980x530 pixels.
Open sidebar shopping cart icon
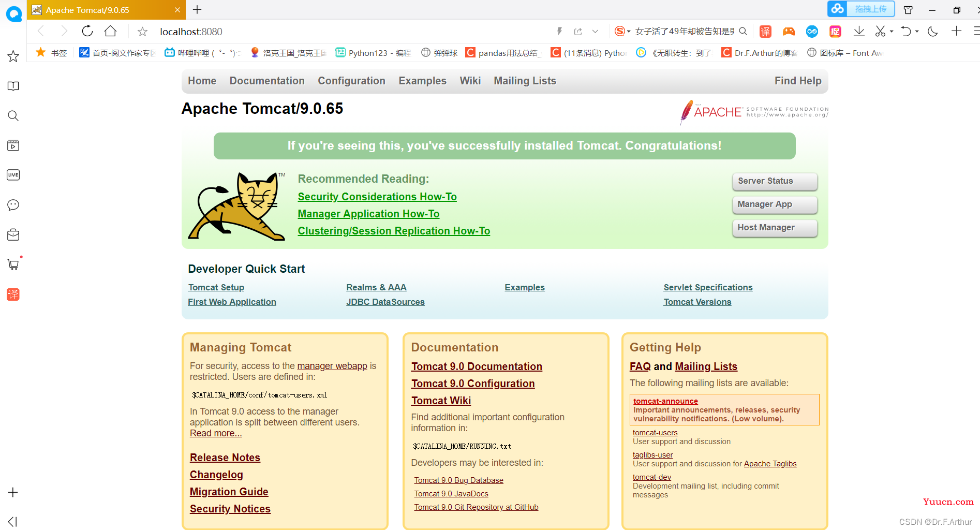(x=13, y=264)
